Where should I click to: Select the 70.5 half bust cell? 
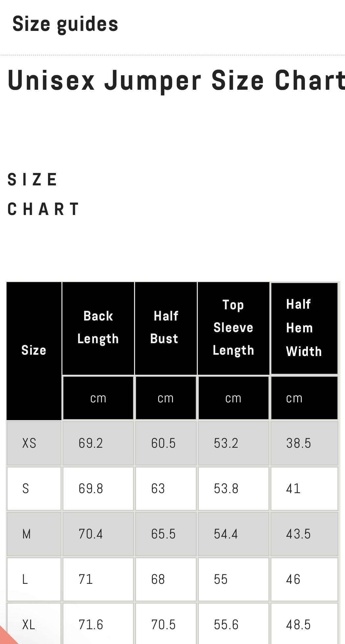point(166,624)
